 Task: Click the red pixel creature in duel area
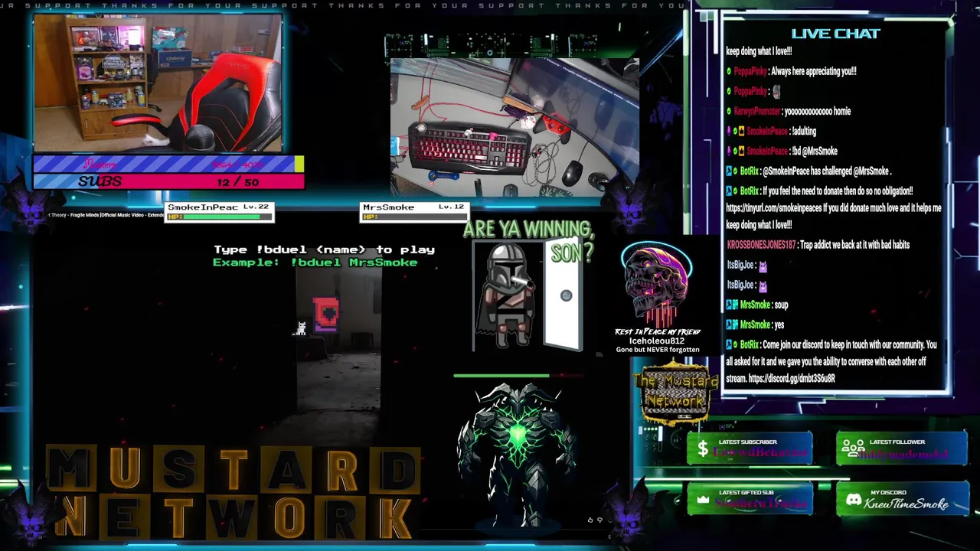click(x=326, y=315)
